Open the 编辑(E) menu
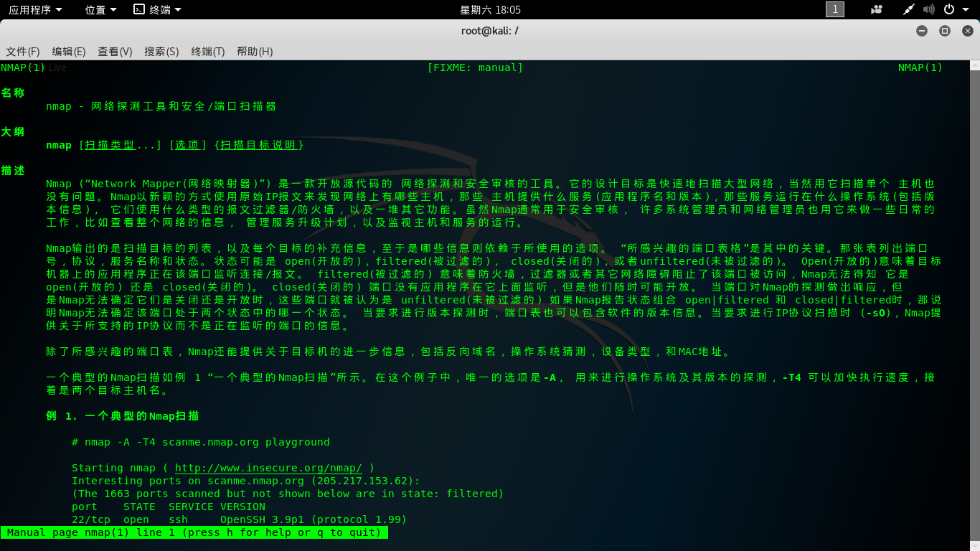Image resolution: width=980 pixels, height=551 pixels. point(69,52)
